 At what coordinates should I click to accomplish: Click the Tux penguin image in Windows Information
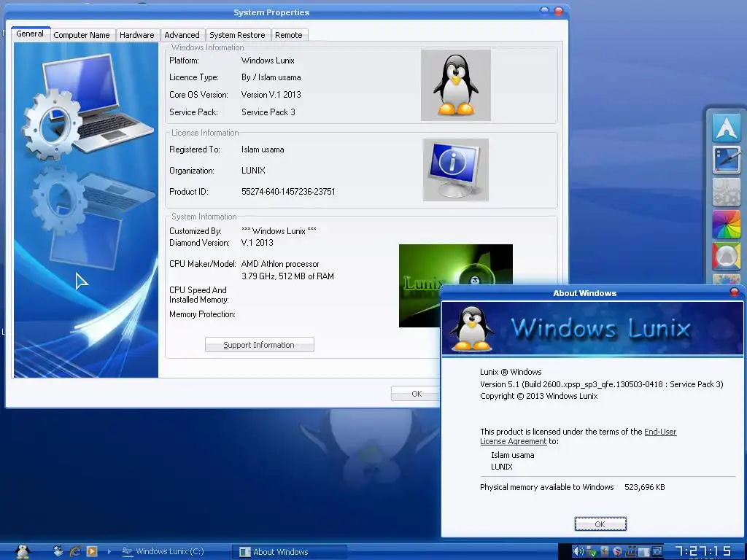[456, 85]
